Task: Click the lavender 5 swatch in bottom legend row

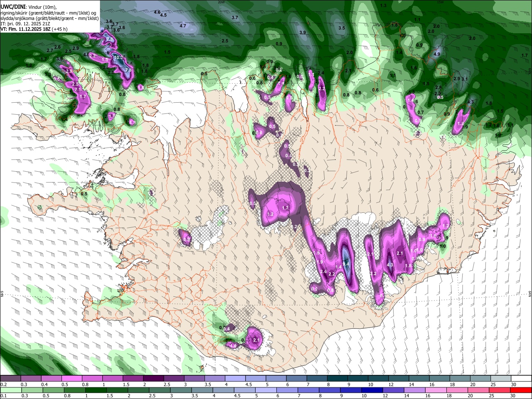Action: pos(266,390)
